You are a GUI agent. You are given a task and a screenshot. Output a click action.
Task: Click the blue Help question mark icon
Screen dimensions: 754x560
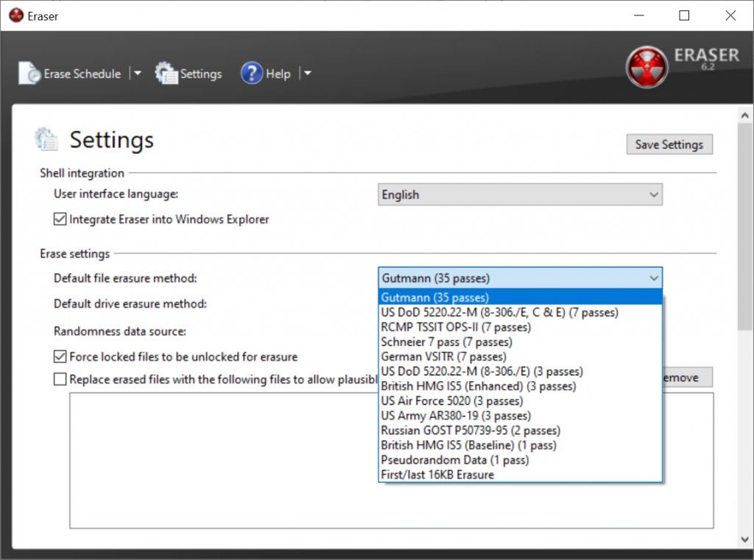[x=252, y=74]
